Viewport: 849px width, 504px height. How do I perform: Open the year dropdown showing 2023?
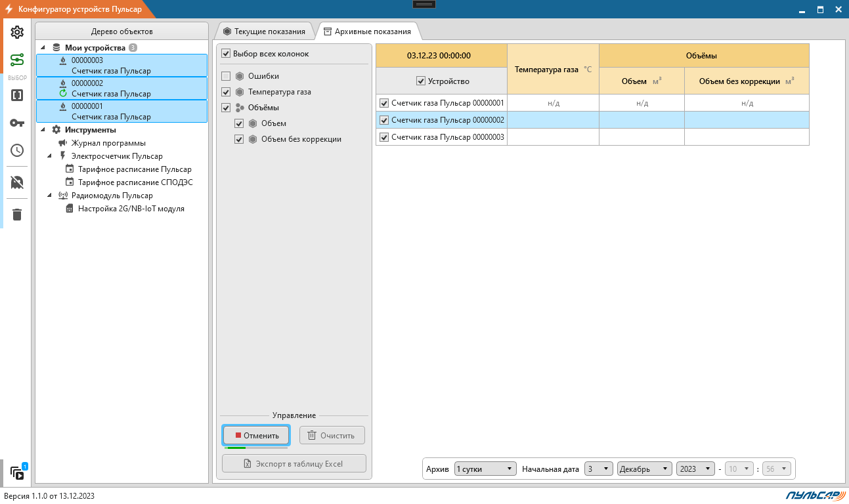[696, 469]
